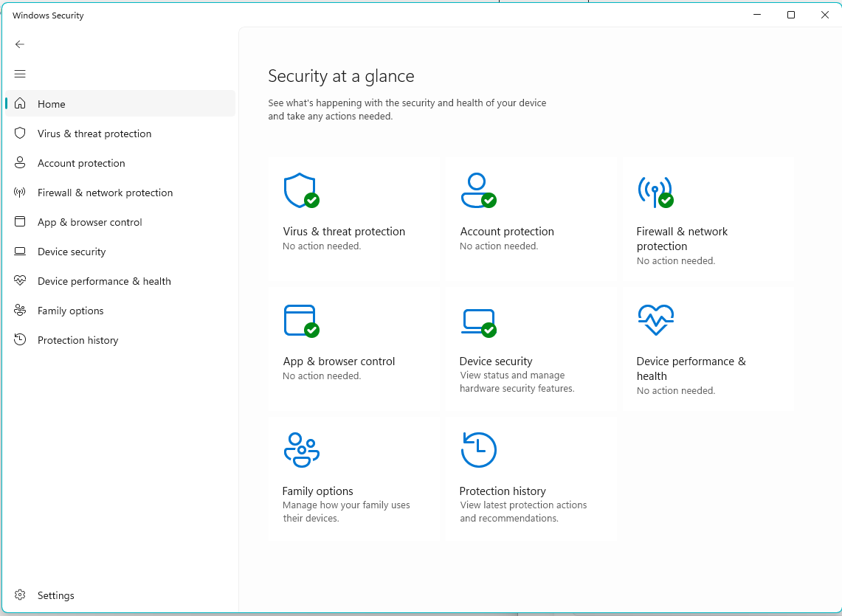Image resolution: width=842 pixels, height=616 pixels.
Task: Click the back arrow icon
Action: [20, 44]
